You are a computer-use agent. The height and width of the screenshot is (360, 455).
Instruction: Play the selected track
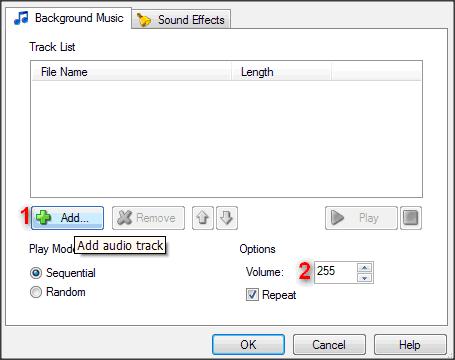tap(361, 218)
